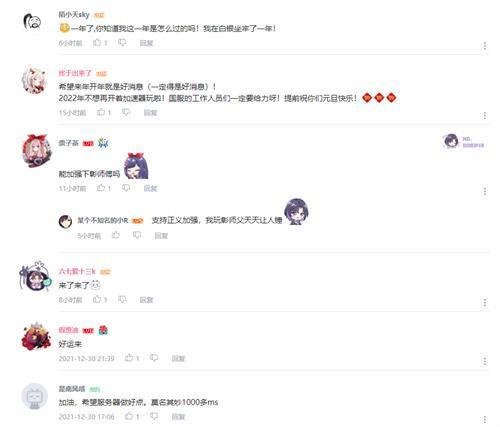Screen dimensions: 500x427
Task: Dislike the comment by 陌小天sky
Action: point(122,43)
